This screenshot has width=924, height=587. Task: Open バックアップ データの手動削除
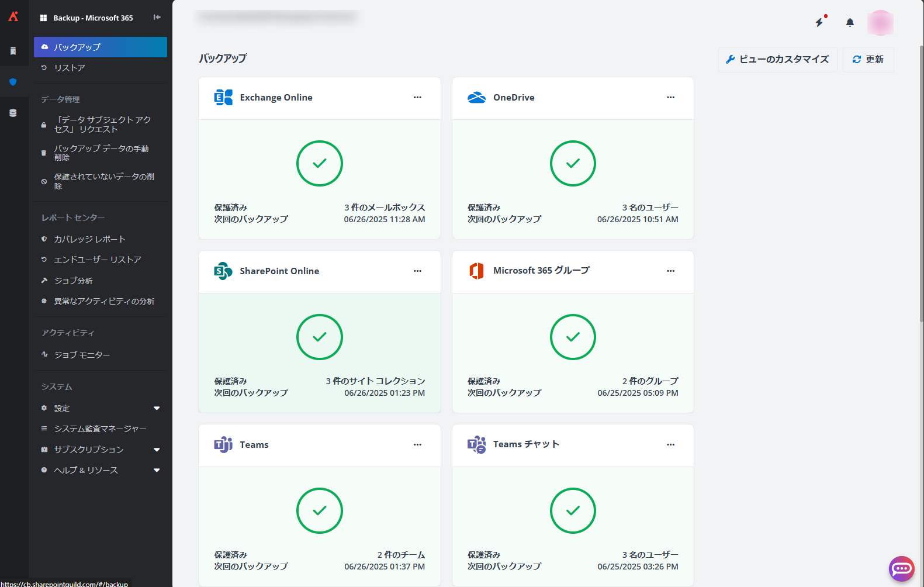(x=101, y=153)
